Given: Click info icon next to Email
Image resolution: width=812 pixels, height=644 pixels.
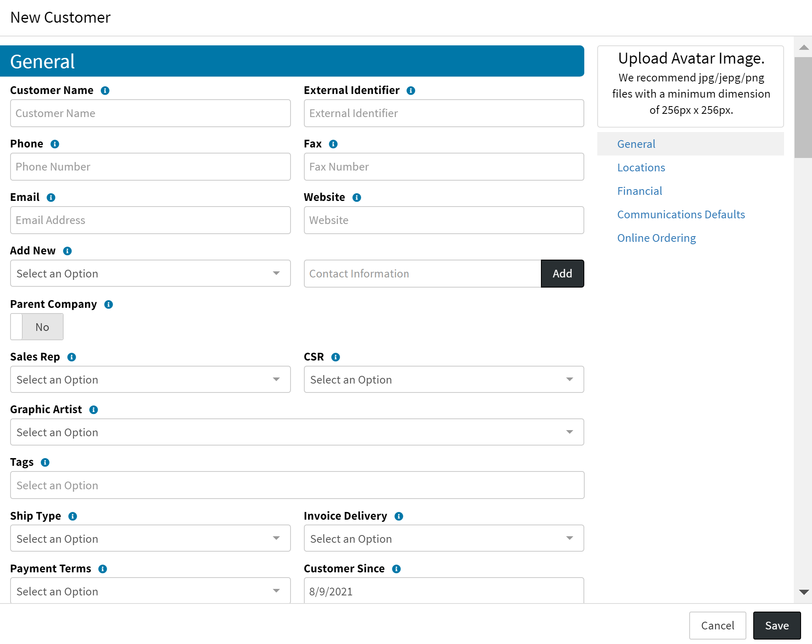Looking at the screenshot, I should (51, 197).
